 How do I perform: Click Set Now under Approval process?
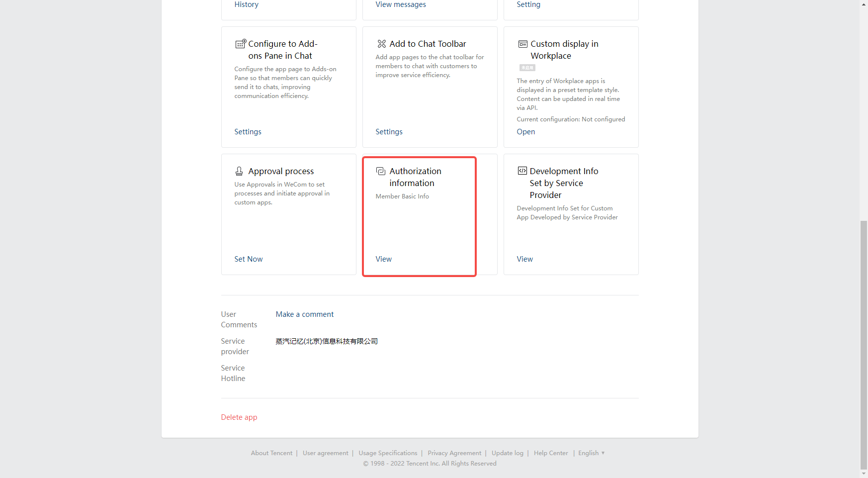click(x=248, y=259)
